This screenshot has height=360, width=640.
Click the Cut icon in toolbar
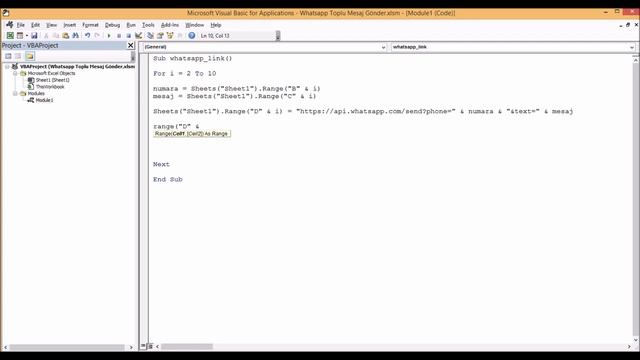(46, 36)
